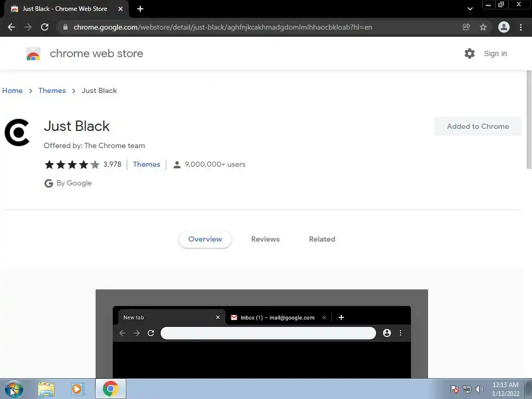Bookmark this page with the star icon
532x399 pixels.
[x=483, y=27]
